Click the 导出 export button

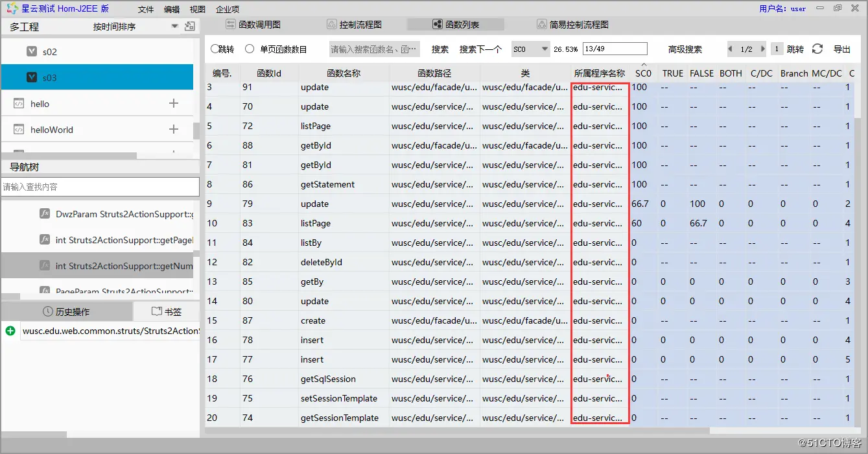click(x=842, y=49)
